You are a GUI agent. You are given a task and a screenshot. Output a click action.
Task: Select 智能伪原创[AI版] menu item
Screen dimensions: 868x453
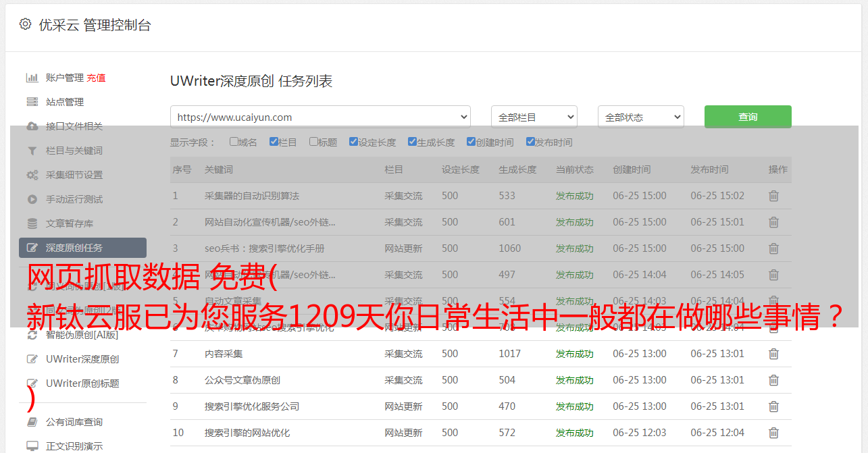(82, 335)
